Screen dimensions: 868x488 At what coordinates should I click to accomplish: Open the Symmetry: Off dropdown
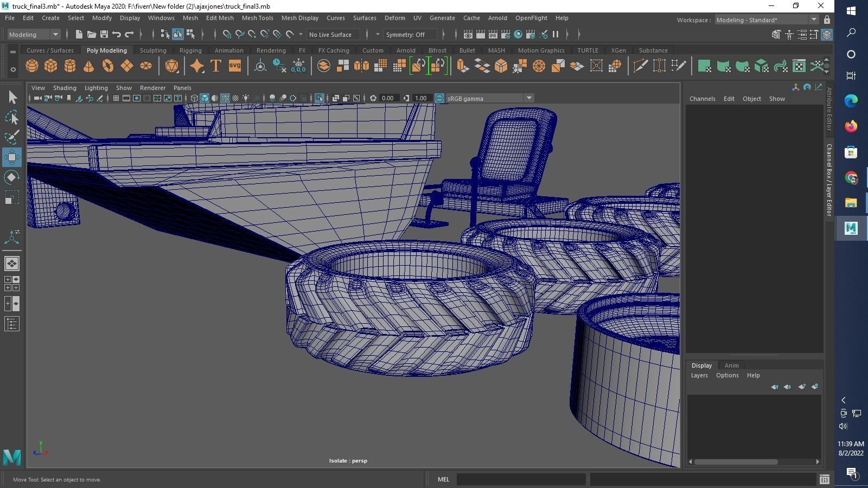click(411, 35)
